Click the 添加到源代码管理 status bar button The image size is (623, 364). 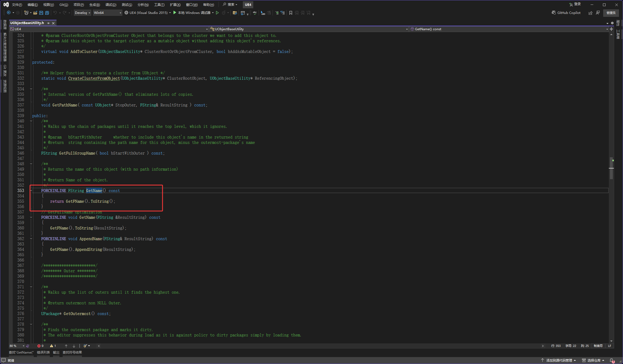pos(559,360)
